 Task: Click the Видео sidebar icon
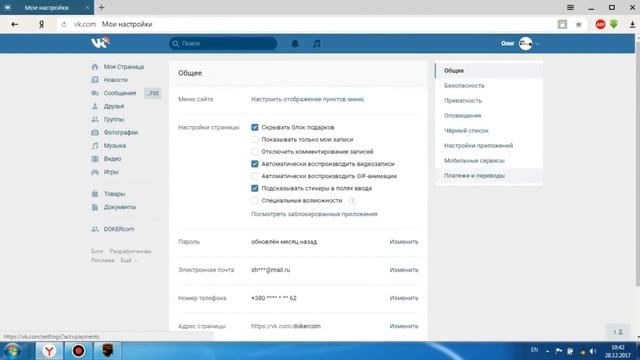pyautogui.click(x=95, y=159)
